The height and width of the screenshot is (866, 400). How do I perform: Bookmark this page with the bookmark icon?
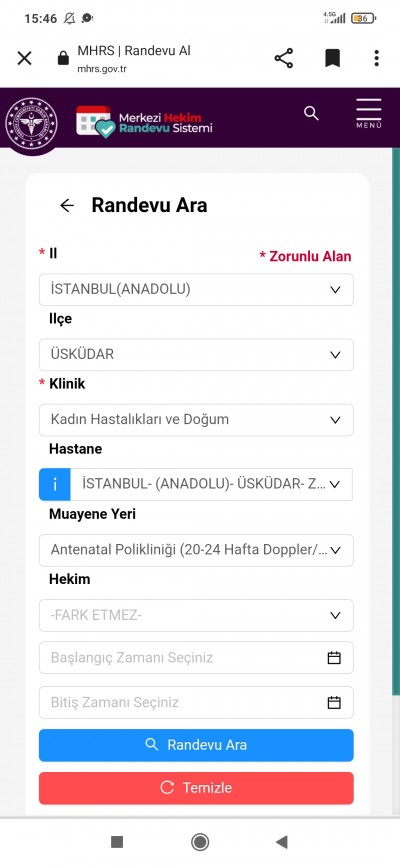(x=332, y=58)
